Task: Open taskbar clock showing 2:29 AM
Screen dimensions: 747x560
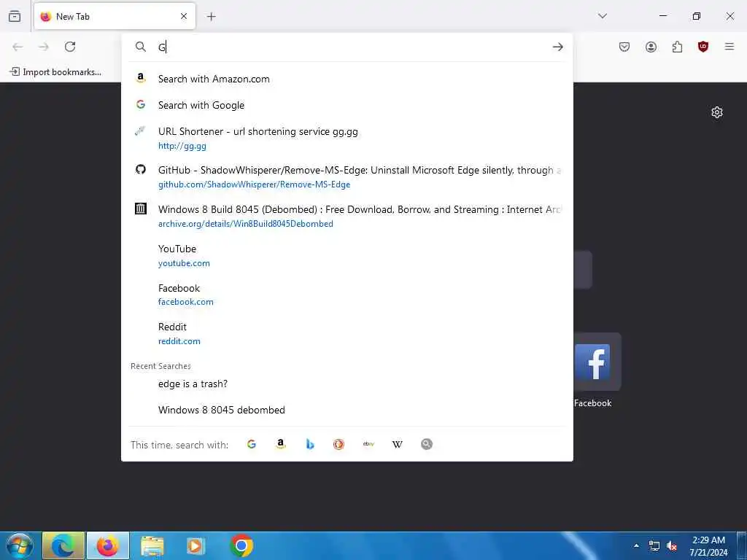Action: [708, 546]
